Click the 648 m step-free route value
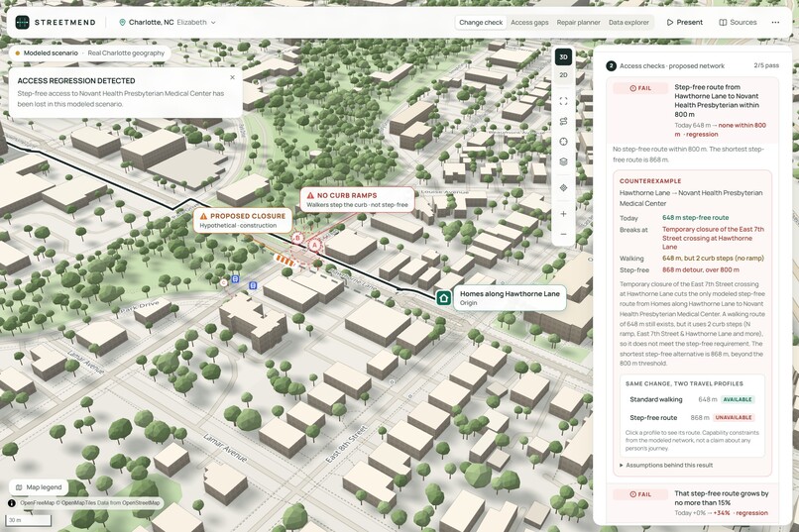This screenshot has width=799, height=532. click(x=696, y=217)
